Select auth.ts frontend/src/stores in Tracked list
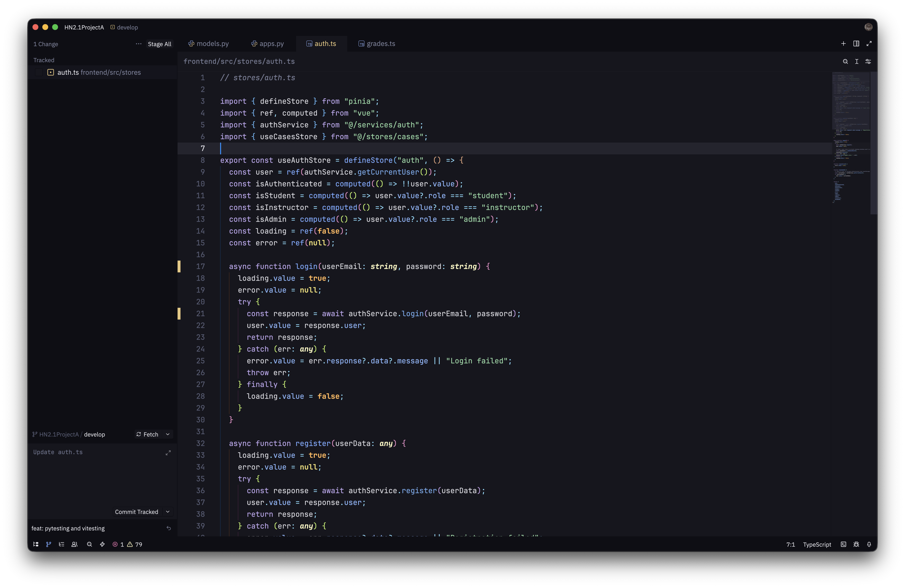Viewport: 905px width, 588px height. 103,72
